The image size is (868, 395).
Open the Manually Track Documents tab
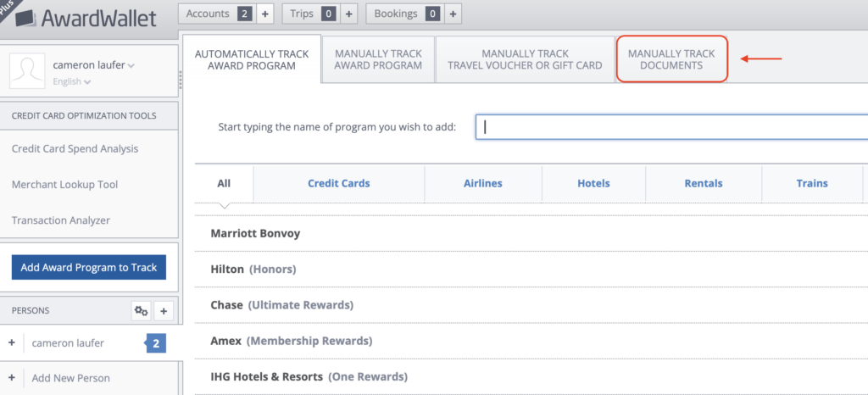tap(671, 59)
